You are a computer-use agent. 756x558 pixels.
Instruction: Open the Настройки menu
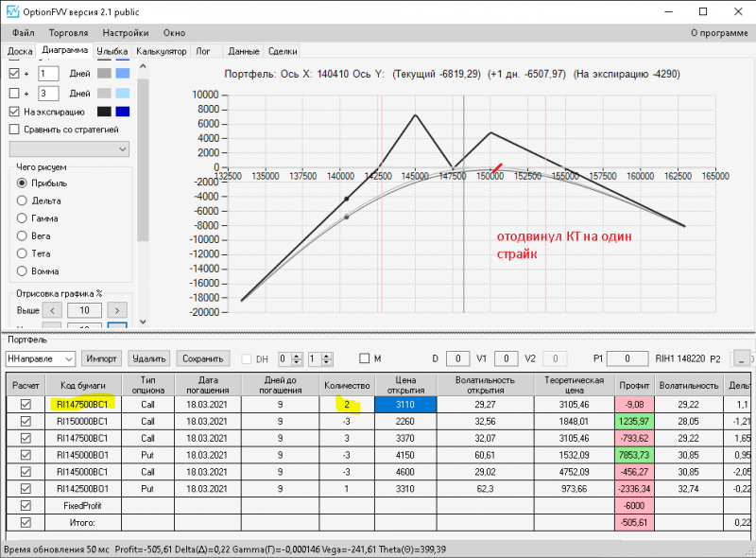pyautogui.click(x=126, y=33)
